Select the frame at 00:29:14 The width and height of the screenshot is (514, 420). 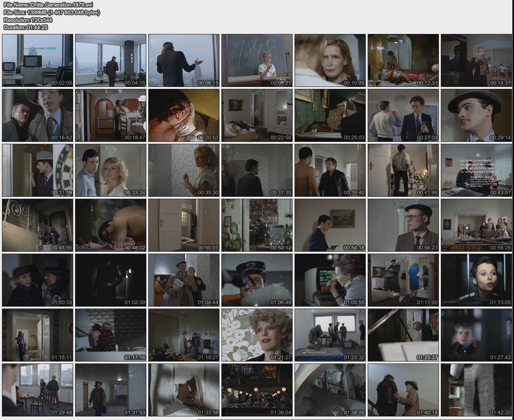click(476, 115)
